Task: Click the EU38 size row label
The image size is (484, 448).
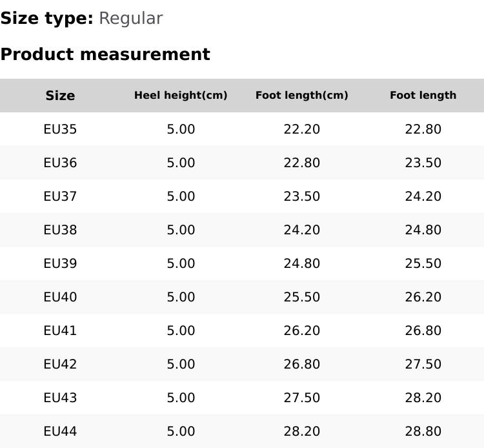Action: pyautogui.click(x=60, y=230)
